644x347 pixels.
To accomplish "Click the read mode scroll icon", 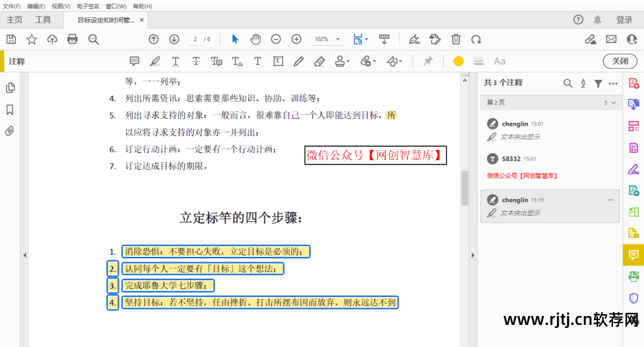I will pos(385,39).
